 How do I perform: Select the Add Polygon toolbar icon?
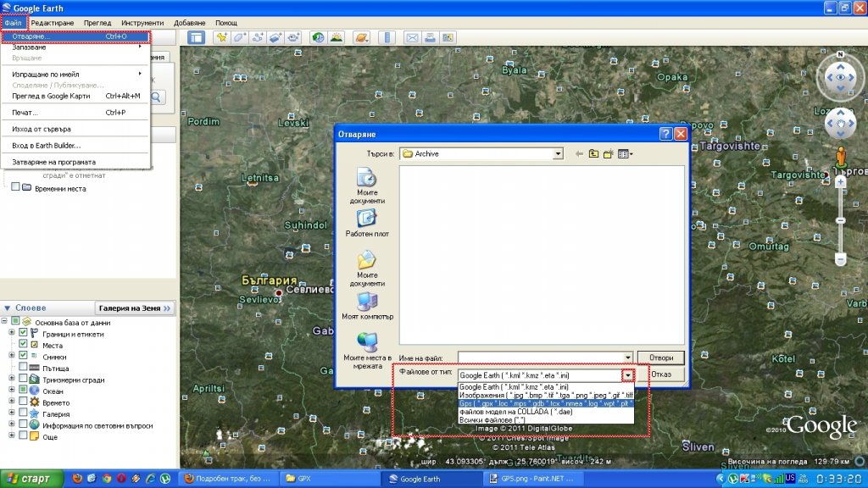pyautogui.click(x=240, y=37)
